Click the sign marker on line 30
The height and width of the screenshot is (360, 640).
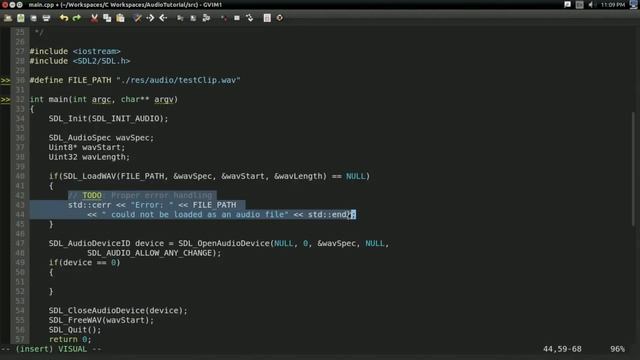pos(5,80)
